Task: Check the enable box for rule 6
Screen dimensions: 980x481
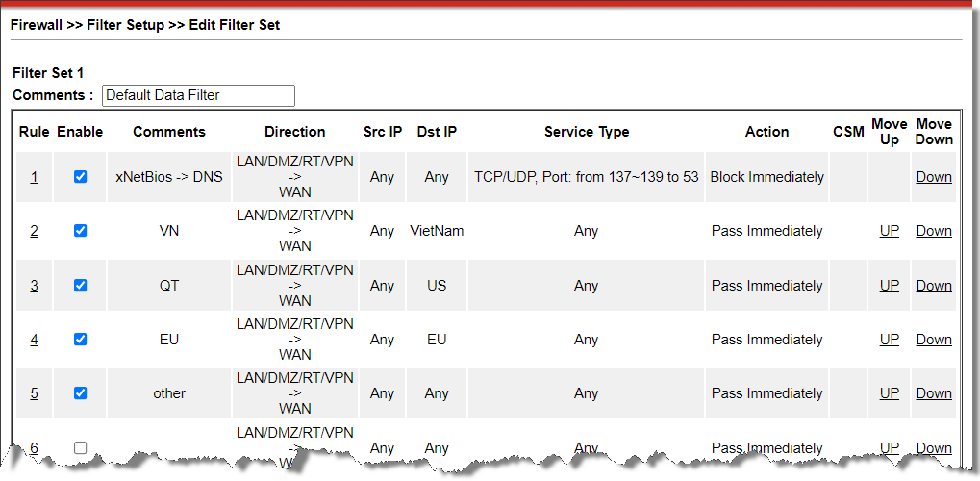Action: pos(80,447)
